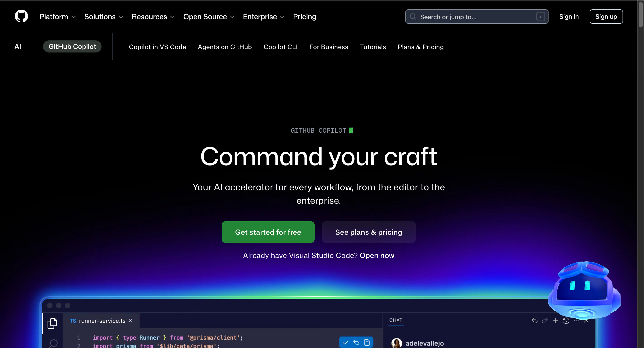Open the ellipsis more-options icon in the chat panel
This screenshot has width=644, height=348.
[x=576, y=321]
